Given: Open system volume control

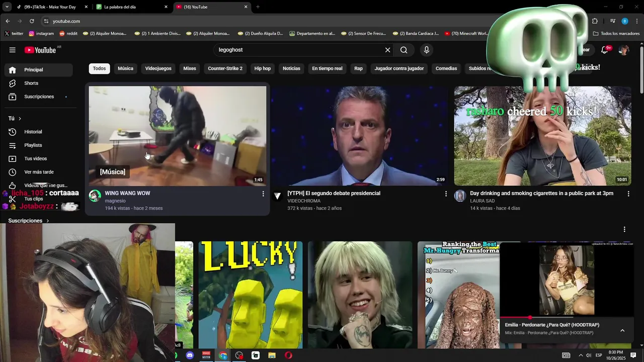Looking at the screenshot, I should coord(589,355).
